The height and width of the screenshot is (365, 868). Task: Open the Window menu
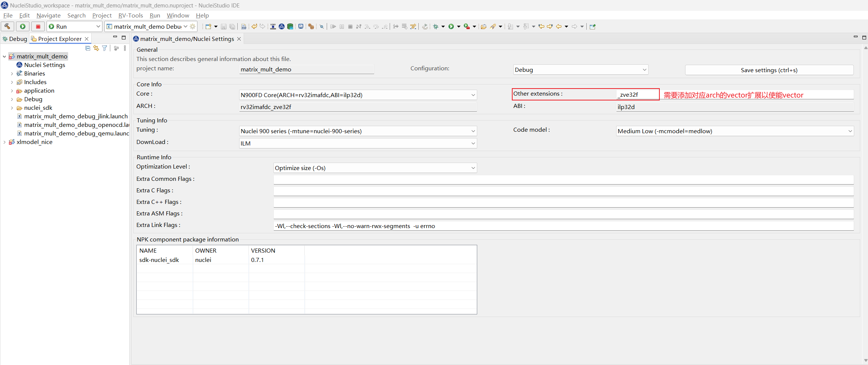178,15
